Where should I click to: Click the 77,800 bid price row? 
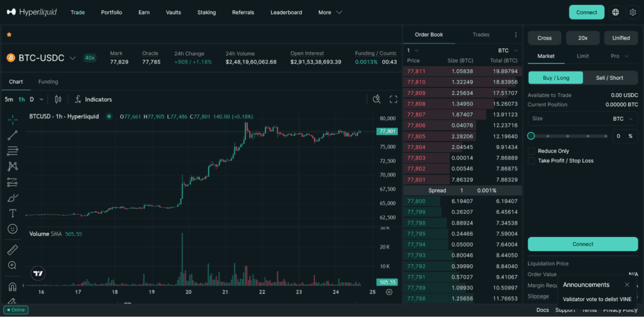pos(462,201)
